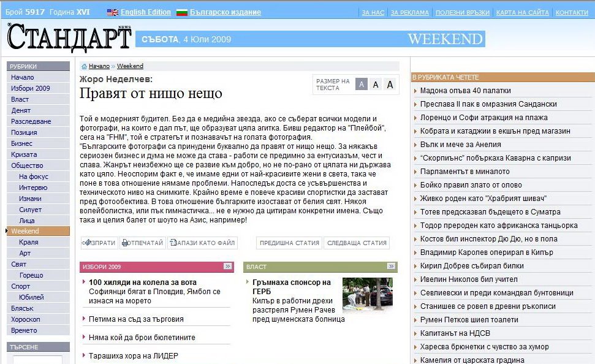Select the medium text size A
This screenshot has height=364, width=595.
[x=376, y=85]
